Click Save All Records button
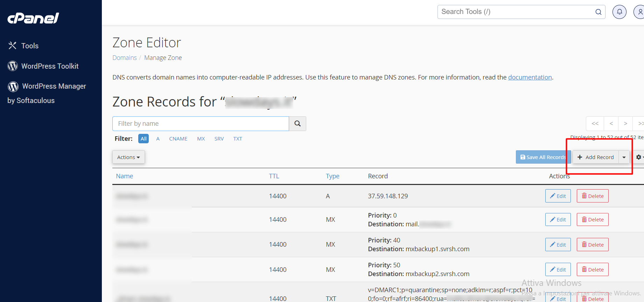 click(543, 157)
